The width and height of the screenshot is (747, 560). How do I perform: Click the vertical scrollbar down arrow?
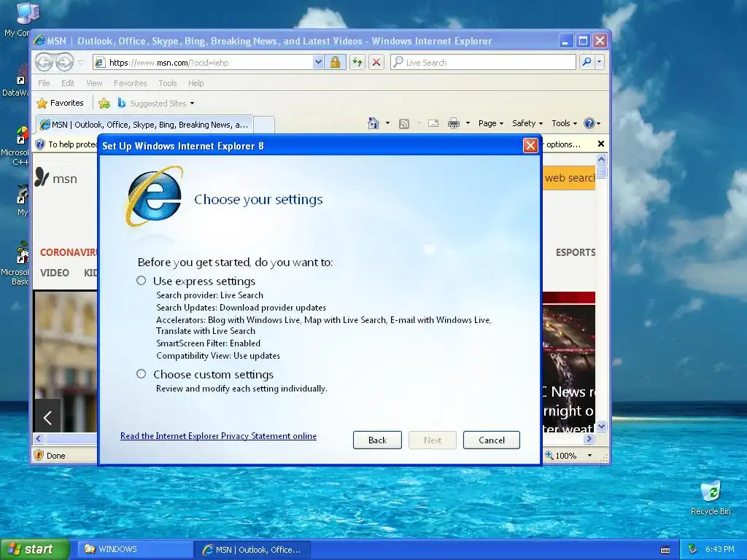[601, 426]
